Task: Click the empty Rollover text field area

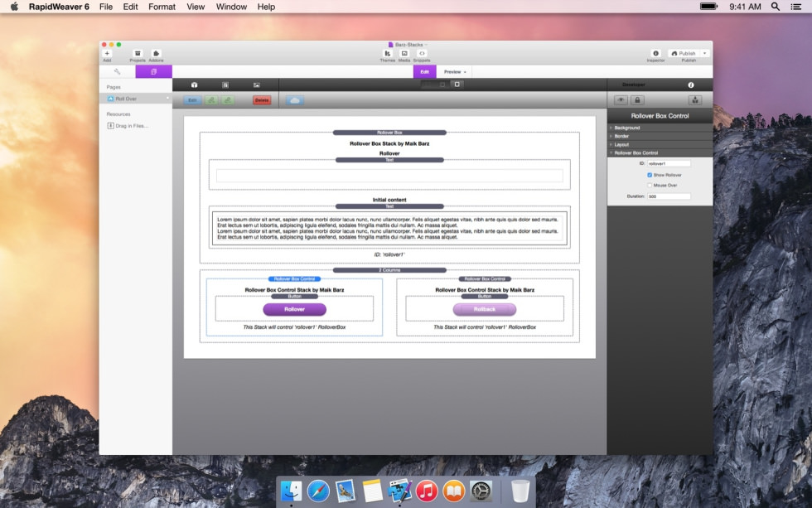Action: (x=389, y=176)
